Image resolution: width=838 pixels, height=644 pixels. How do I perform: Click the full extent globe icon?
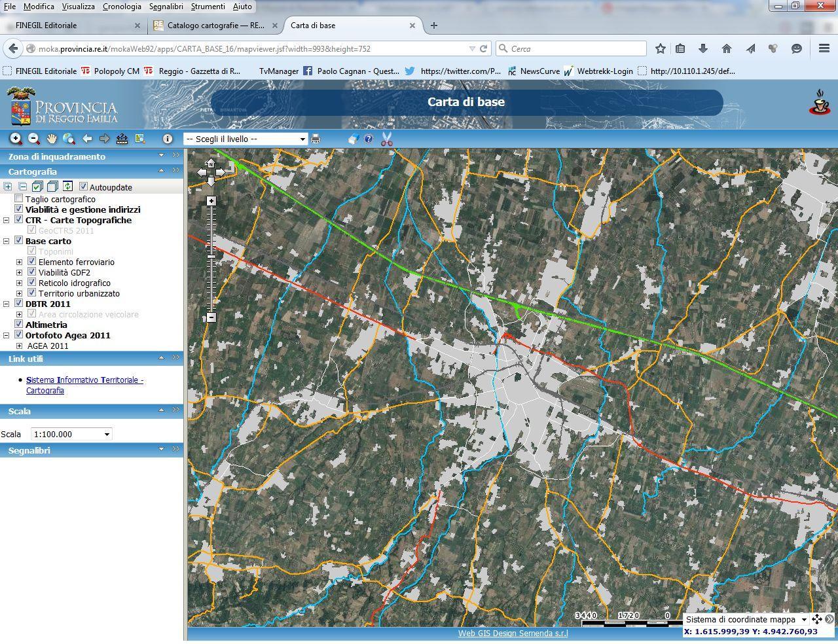(x=69, y=139)
